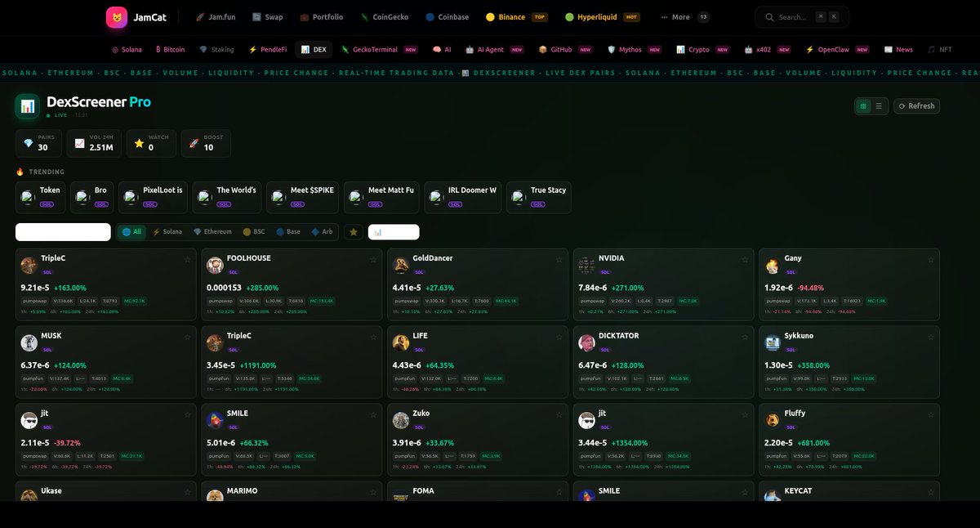Screen dimensions: 980x528
Task: Open CoinGecko link
Action: 384,17
